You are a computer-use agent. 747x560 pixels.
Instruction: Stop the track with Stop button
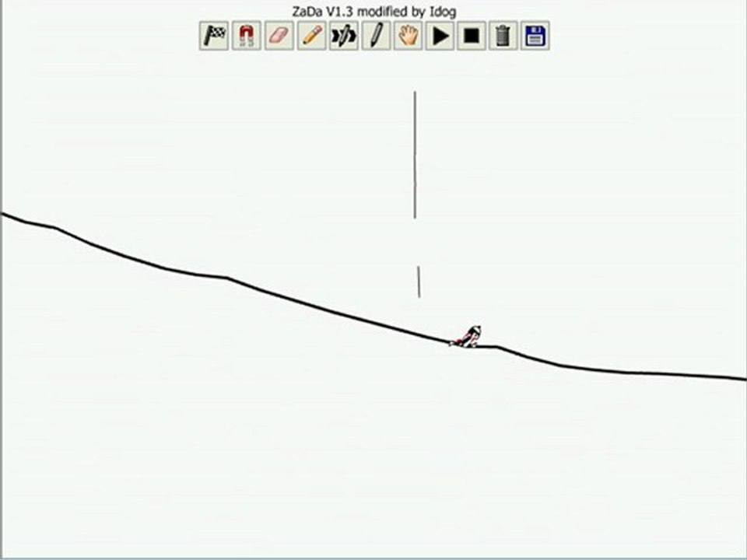[x=472, y=36]
